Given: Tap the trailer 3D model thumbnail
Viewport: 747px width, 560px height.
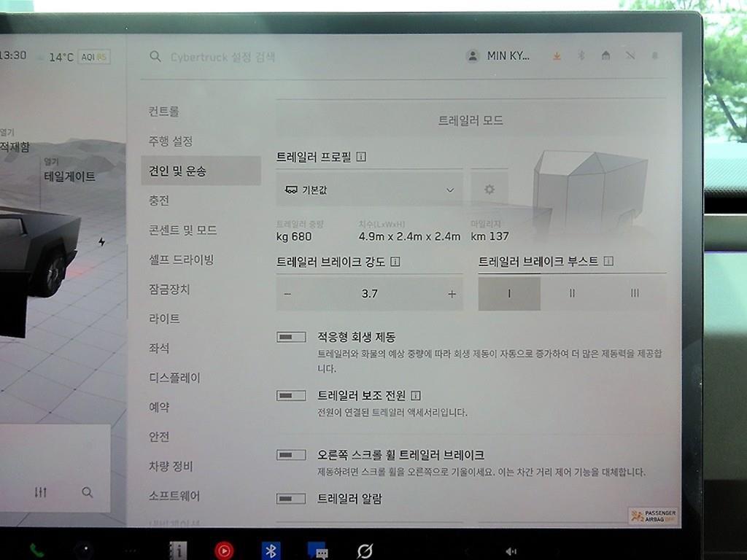Looking at the screenshot, I should click(592, 190).
